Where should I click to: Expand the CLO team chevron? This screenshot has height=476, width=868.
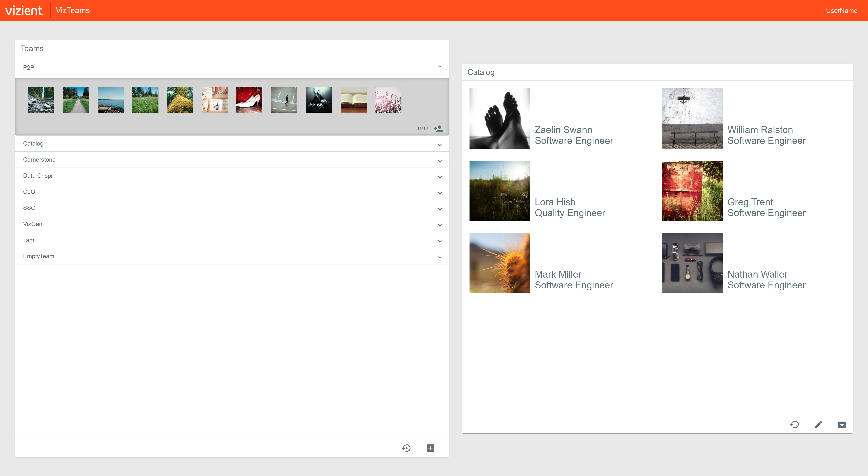tap(440, 193)
